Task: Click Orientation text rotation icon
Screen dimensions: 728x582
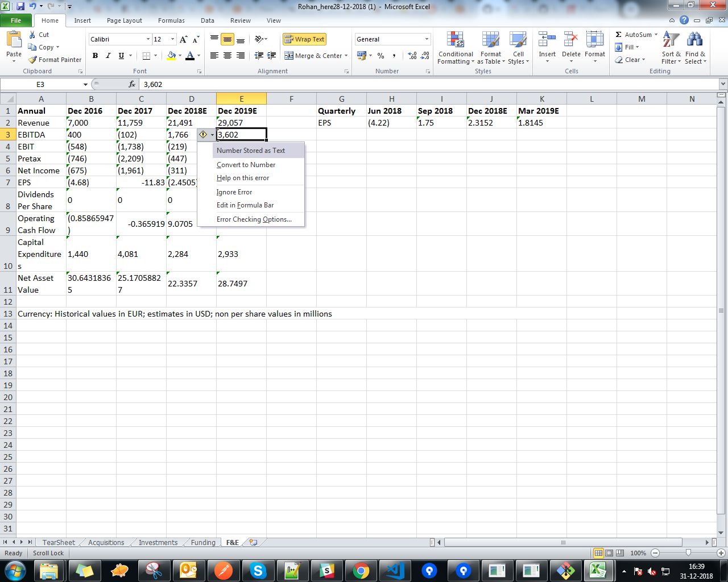Action: tap(259, 39)
